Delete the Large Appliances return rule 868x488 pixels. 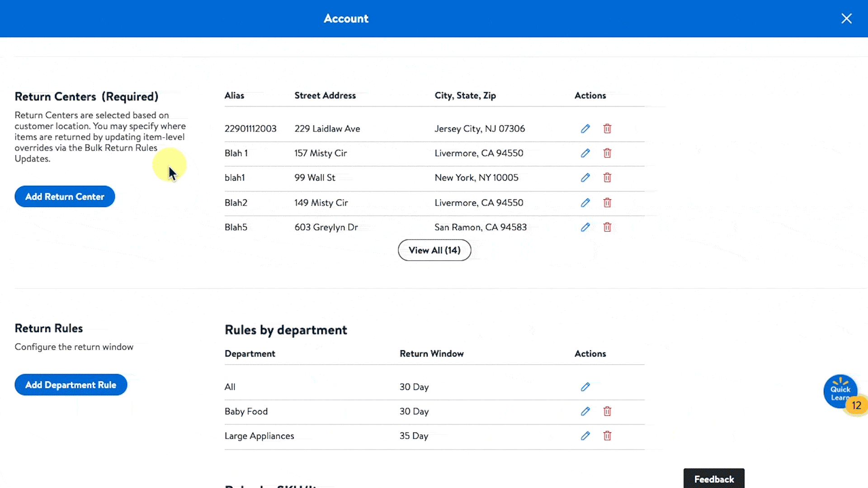pyautogui.click(x=607, y=436)
